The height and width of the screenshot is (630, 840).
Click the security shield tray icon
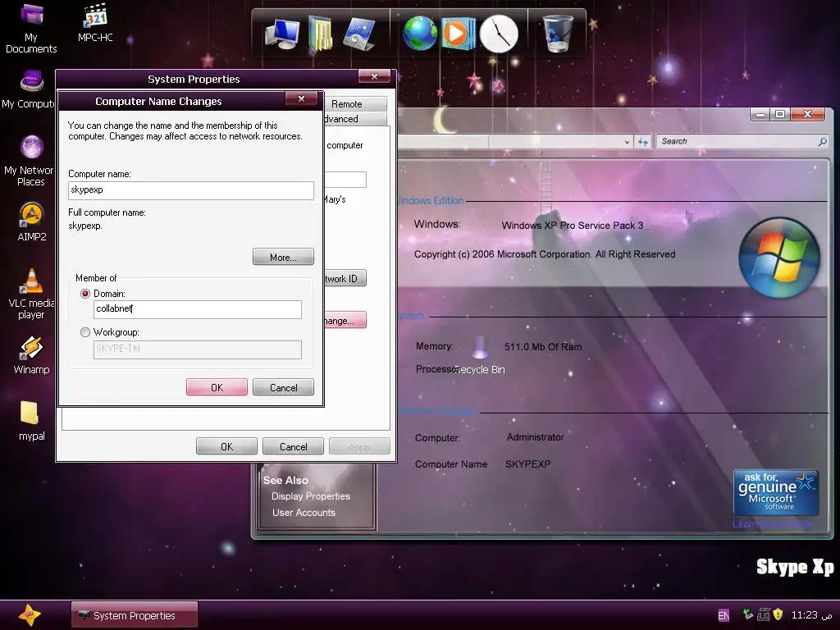pyautogui.click(x=778, y=614)
